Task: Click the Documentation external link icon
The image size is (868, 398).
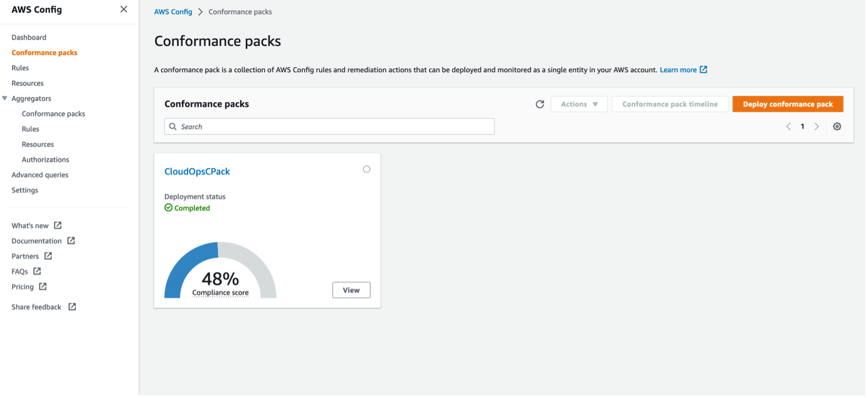Action: click(x=71, y=241)
